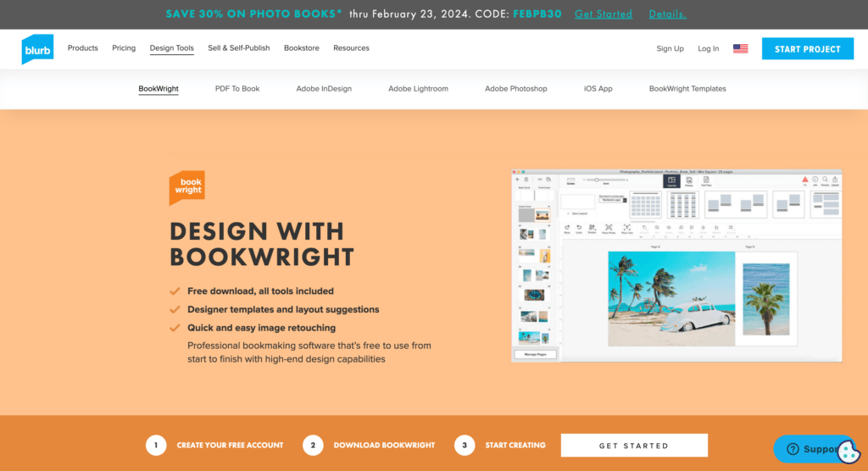
Task: Open the Support help widget
Action: (807, 449)
